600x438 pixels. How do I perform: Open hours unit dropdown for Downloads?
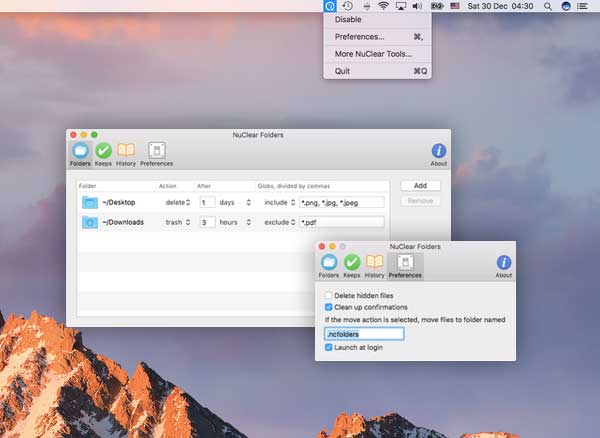(235, 222)
